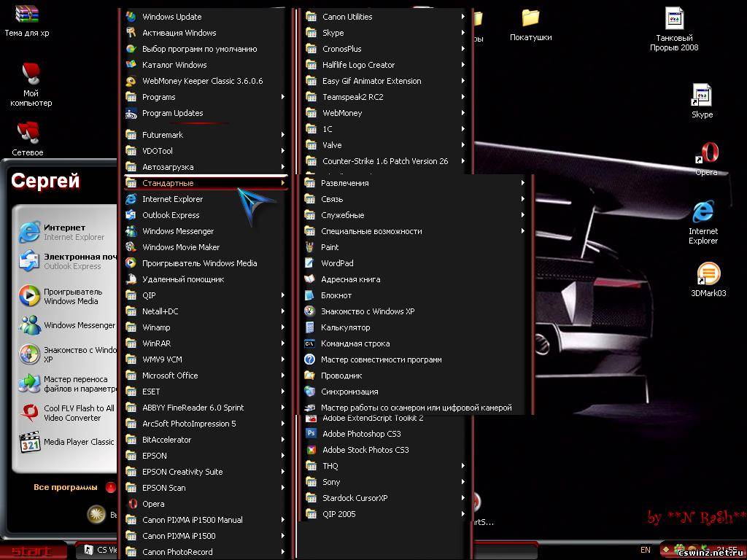Open the Halflife Logo Creator folder entry
The image size is (747, 560).
[386, 65]
